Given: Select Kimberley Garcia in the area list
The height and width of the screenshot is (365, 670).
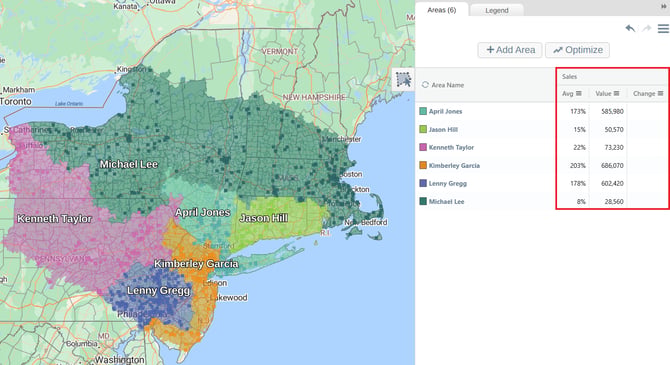Looking at the screenshot, I should (454, 165).
